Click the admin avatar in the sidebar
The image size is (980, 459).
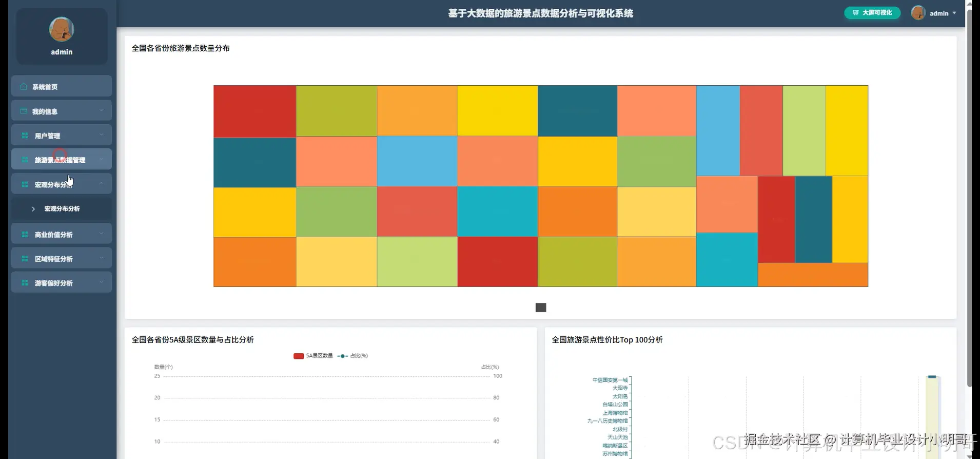pyautogui.click(x=62, y=29)
